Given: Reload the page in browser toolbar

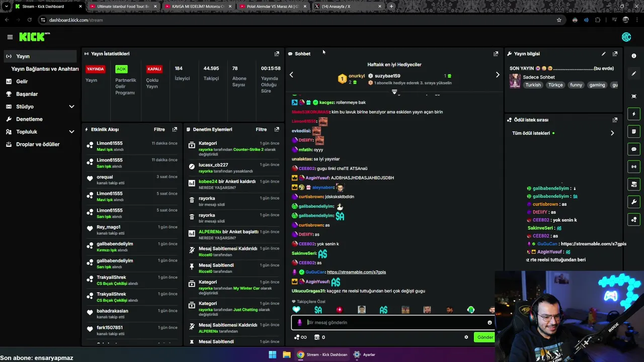Looking at the screenshot, I should point(30,20).
